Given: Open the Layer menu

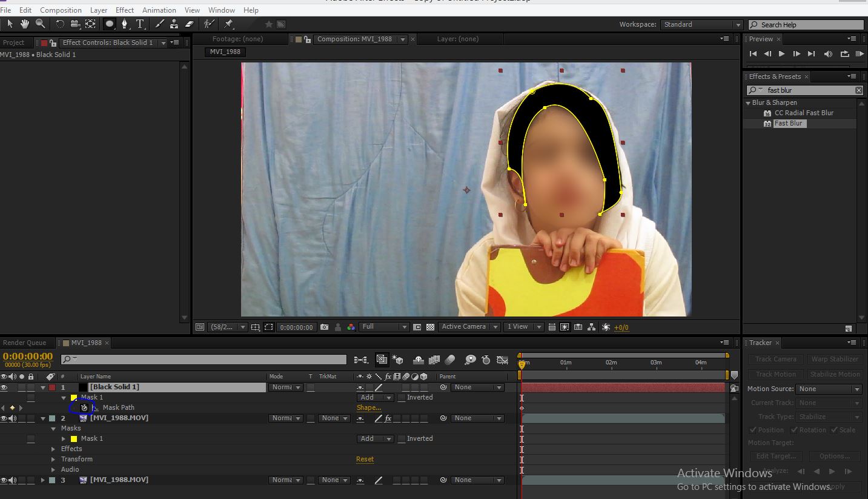Looking at the screenshot, I should pyautogui.click(x=99, y=10).
